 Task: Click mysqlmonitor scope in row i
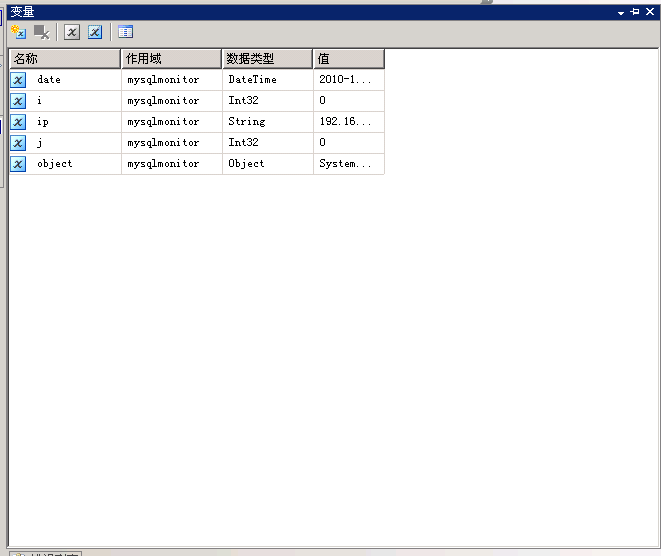point(172,101)
